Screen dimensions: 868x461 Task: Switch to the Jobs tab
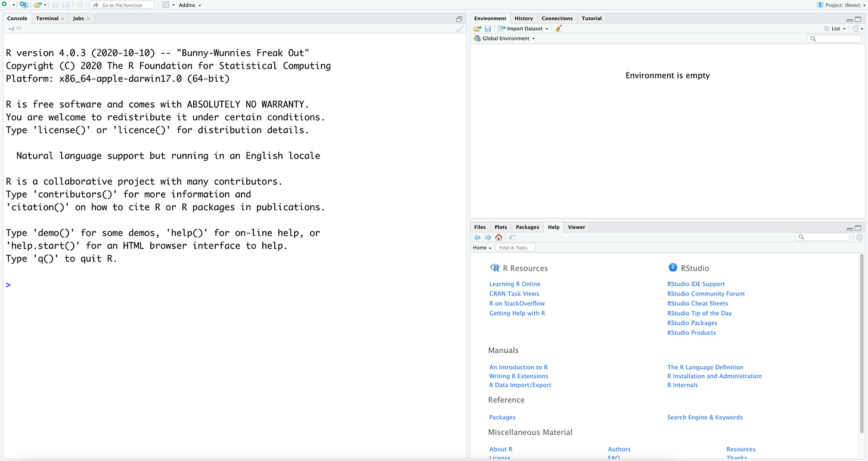pyautogui.click(x=78, y=18)
